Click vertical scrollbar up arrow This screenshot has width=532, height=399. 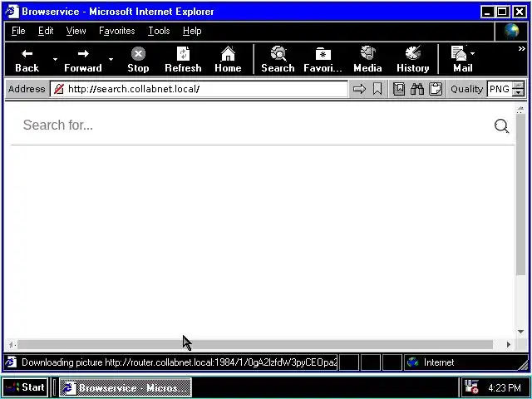point(521,110)
